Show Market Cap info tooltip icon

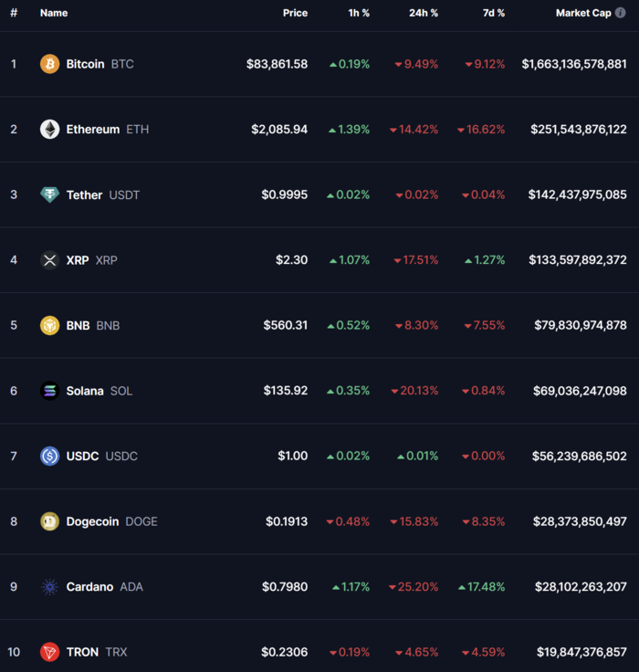point(620,13)
